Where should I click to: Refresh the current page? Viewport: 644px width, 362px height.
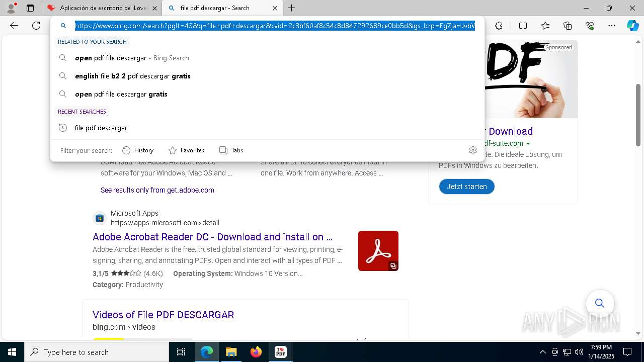pos(36,26)
